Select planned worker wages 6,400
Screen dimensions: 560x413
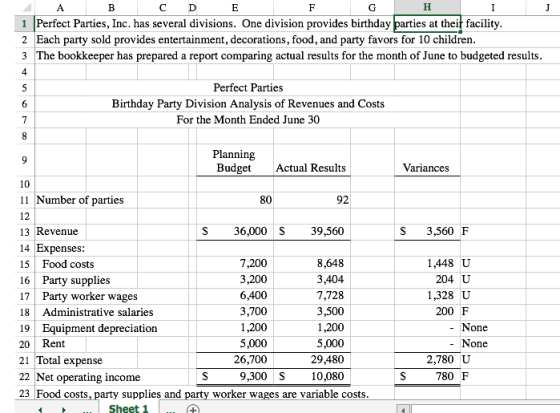tap(235, 295)
